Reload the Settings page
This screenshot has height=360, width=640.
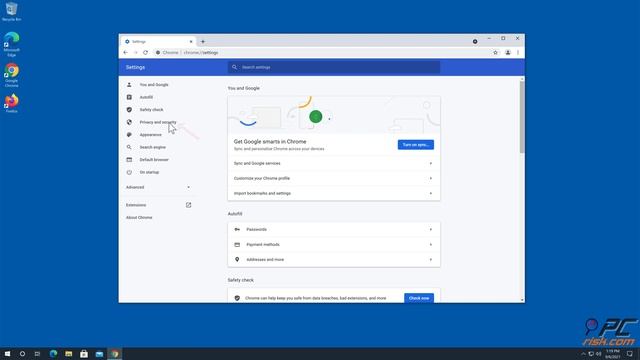[145, 53]
